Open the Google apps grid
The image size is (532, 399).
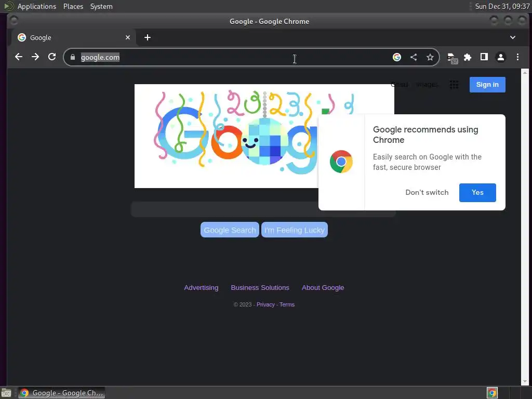tap(454, 85)
